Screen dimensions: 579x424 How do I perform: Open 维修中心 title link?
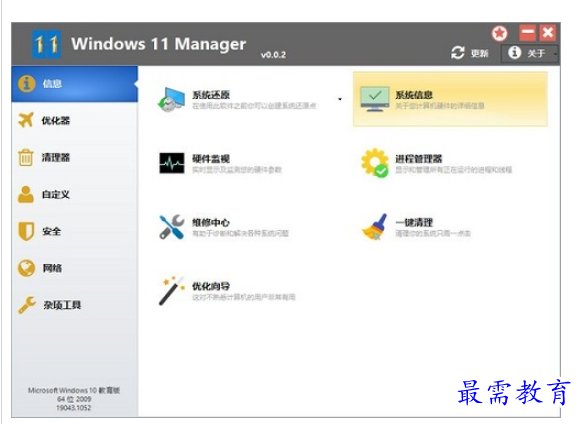coord(211,222)
